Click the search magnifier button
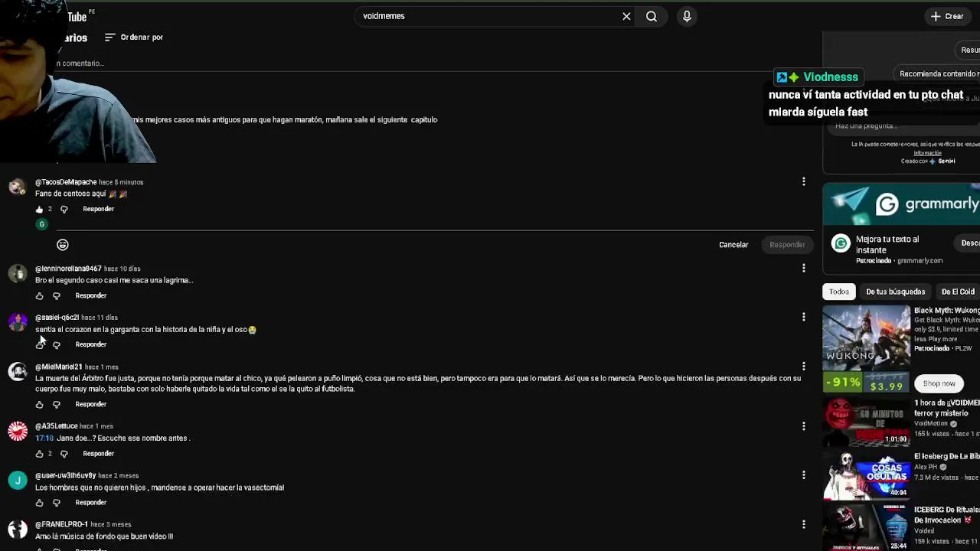The width and height of the screenshot is (980, 551). pyautogui.click(x=652, y=16)
